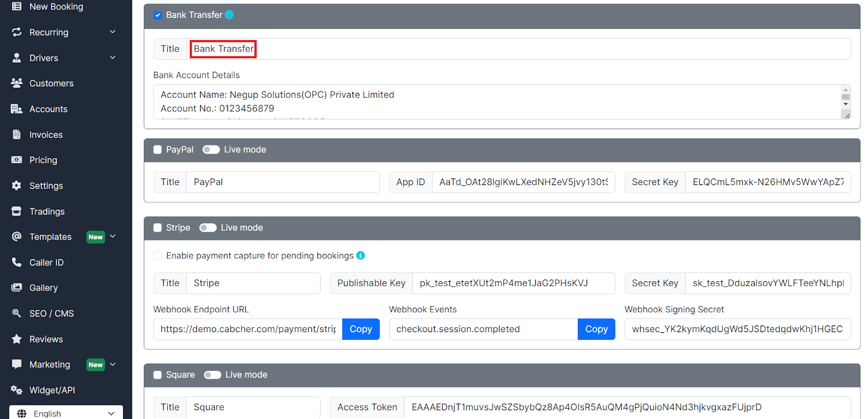868x419 pixels.
Task: Click the Stripe Secret Key field
Action: click(x=768, y=283)
